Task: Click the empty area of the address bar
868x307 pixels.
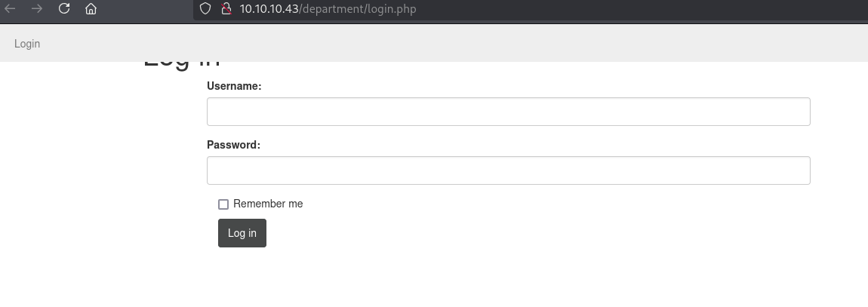Action: (x=636, y=9)
